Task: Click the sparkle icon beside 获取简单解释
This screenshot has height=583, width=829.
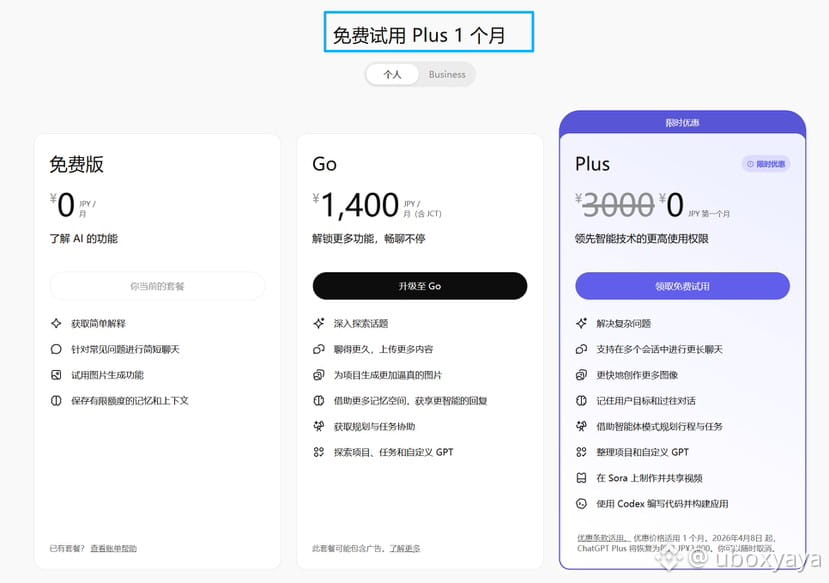Action: point(56,323)
